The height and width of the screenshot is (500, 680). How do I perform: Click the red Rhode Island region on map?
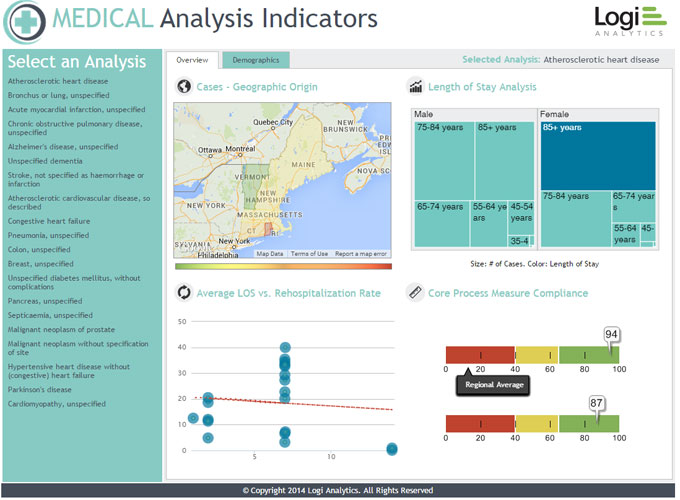coord(268,229)
